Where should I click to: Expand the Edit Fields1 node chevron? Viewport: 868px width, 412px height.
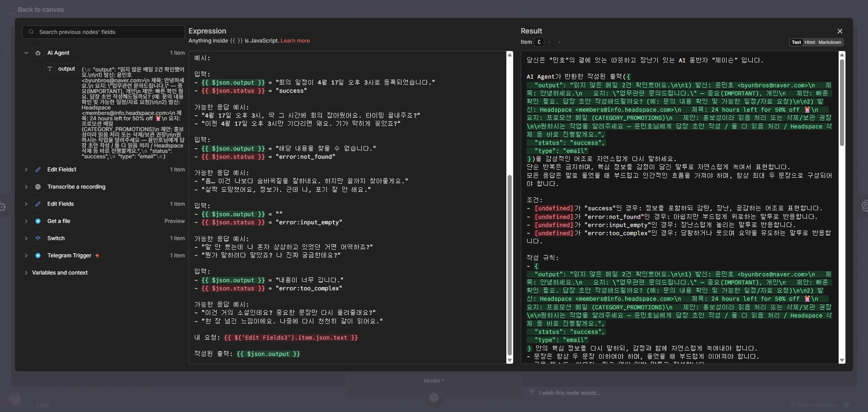point(26,170)
